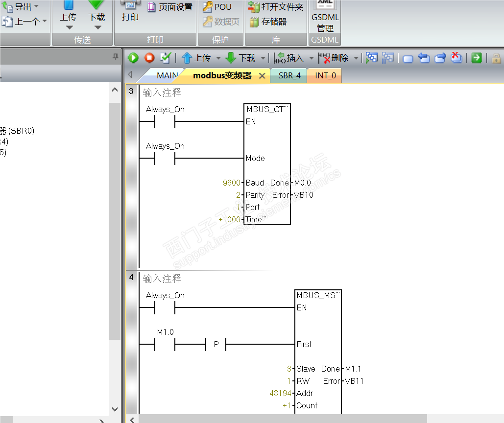The height and width of the screenshot is (423, 504).
Task: Click the large Download (下载) ribbon button
Action: click(96, 12)
